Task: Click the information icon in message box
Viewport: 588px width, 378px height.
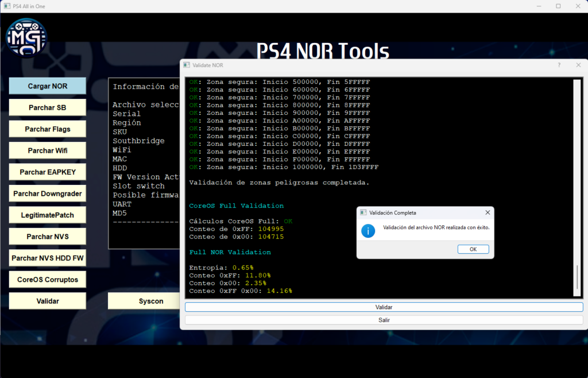Action: 367,231
